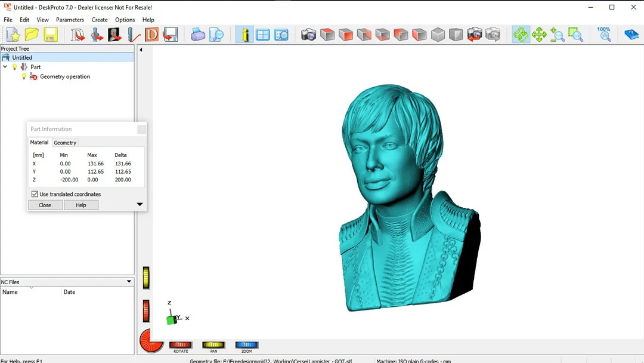Select Geometry operation in the project tree
The width and height of the screenshot is (644, 363).
tap(65, 76)
